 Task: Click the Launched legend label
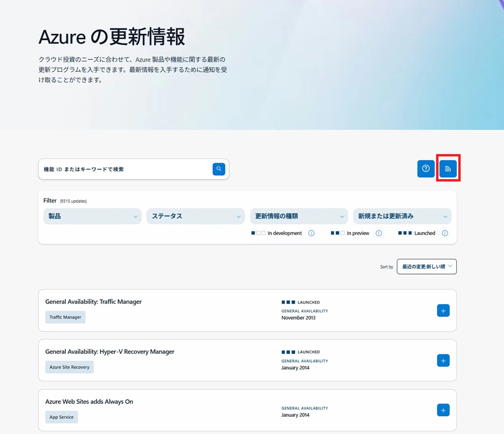[x=425, y=233]
